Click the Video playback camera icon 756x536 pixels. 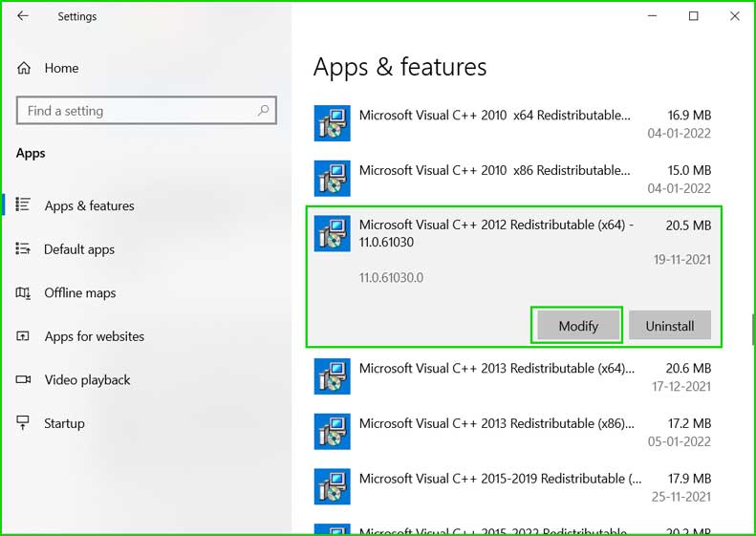(23, 379)
